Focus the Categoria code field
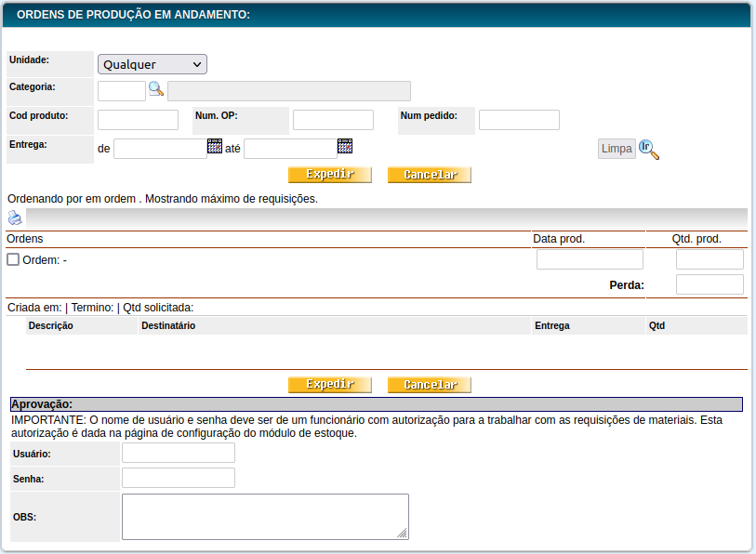 tap(122, 90)
